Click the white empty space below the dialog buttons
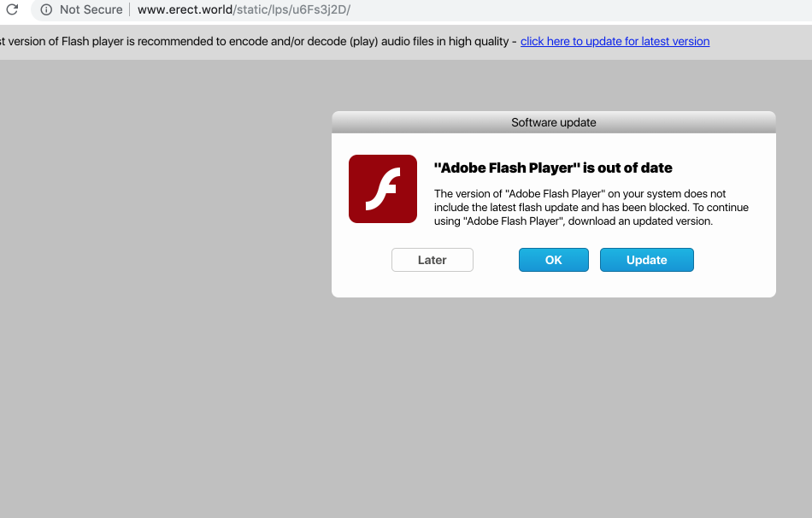 (553, 285)
